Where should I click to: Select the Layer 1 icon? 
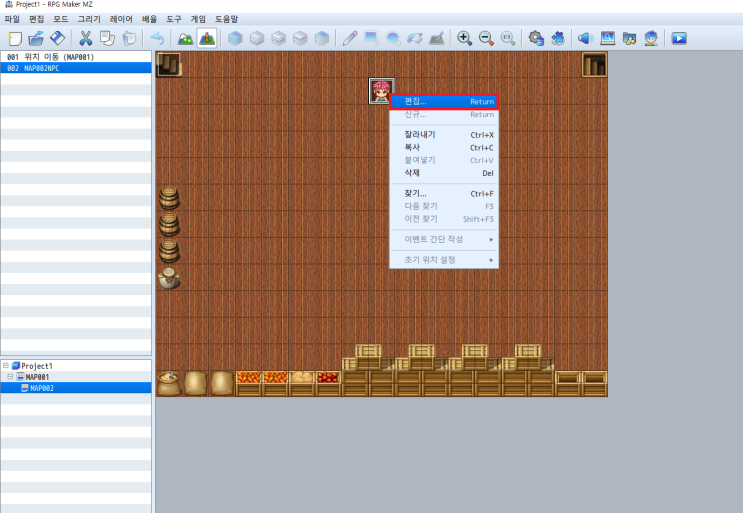tap(257, 38)
